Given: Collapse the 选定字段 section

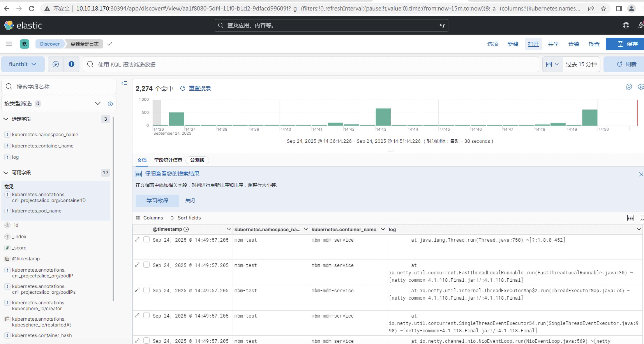Looking at the screenshot, I should click(x=6, y=119).
